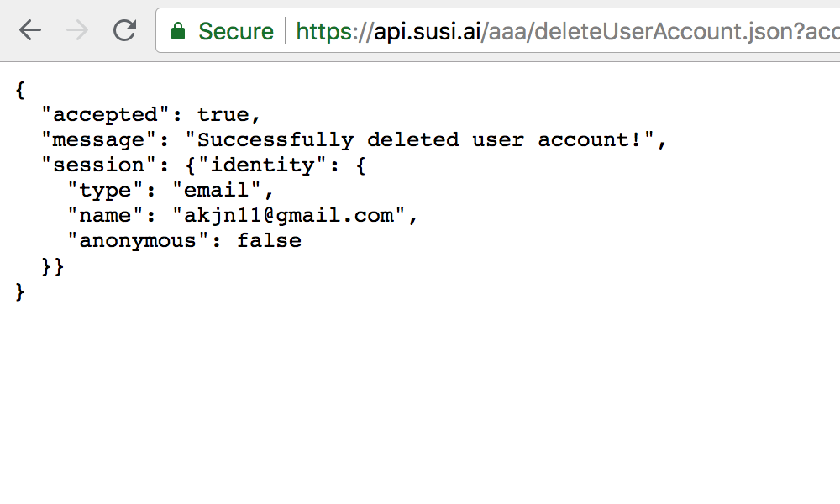Click the "accepted" key in the JSON
The image size is (840, 504).
click(x=105, y=114)
